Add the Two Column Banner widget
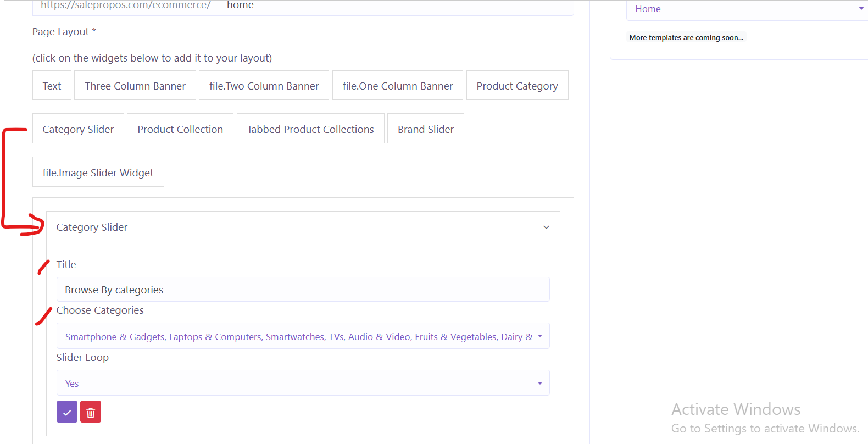 264,86
